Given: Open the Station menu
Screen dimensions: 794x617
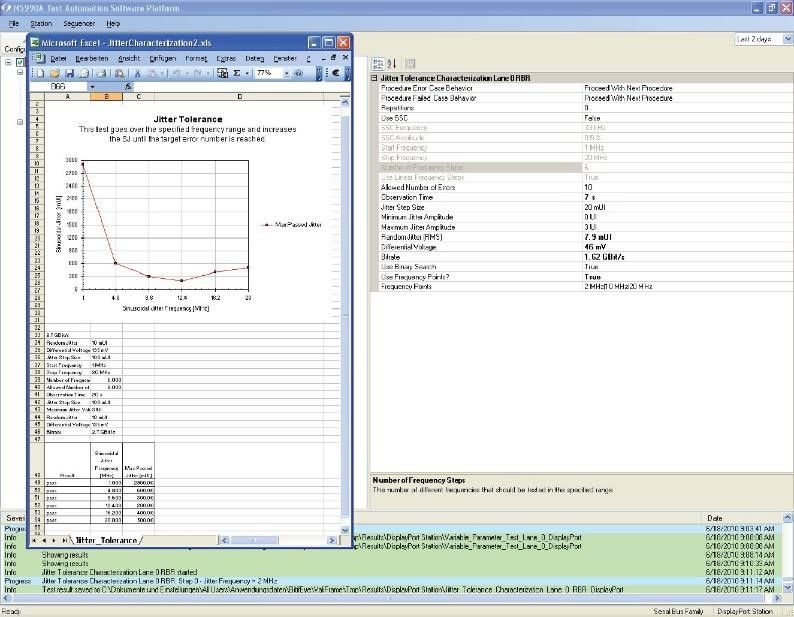Looking at the screenshot, I should coord(41,23).
